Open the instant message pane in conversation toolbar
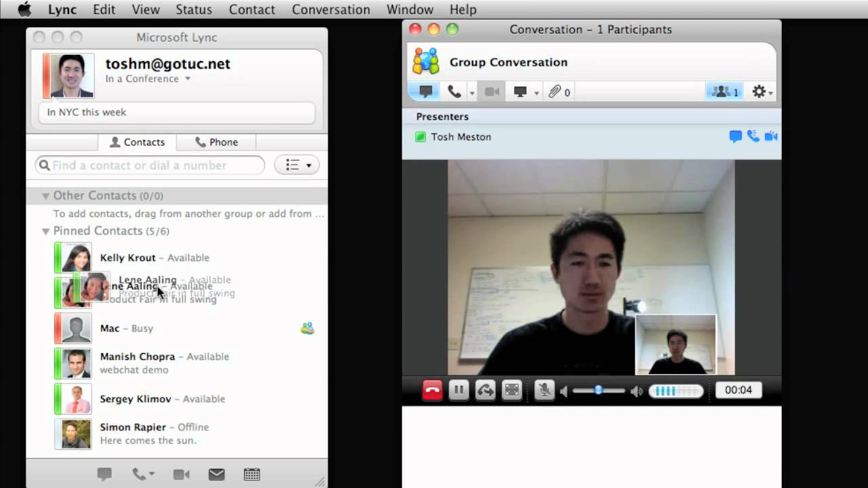This screenshot has height=488, width=868. point(425,91)
